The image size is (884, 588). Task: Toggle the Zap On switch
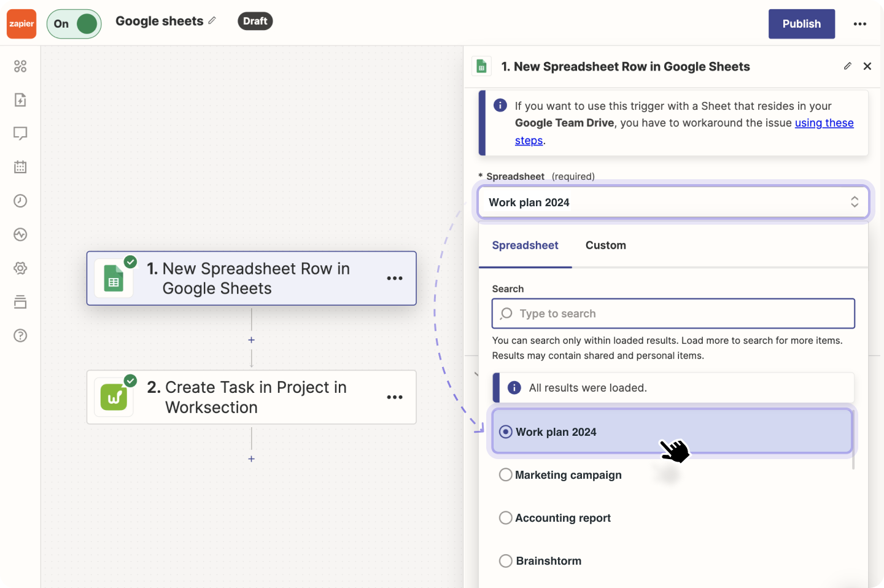[74, 23]
